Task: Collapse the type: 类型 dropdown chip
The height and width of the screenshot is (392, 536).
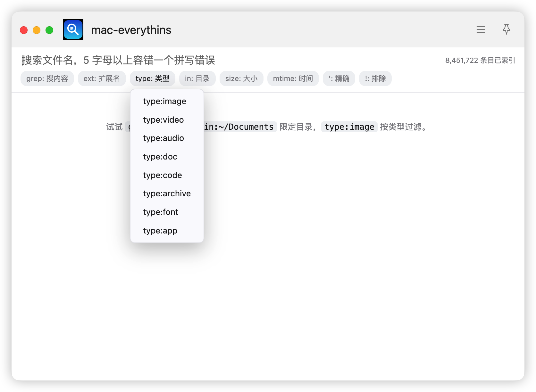Action: (152, 78)
